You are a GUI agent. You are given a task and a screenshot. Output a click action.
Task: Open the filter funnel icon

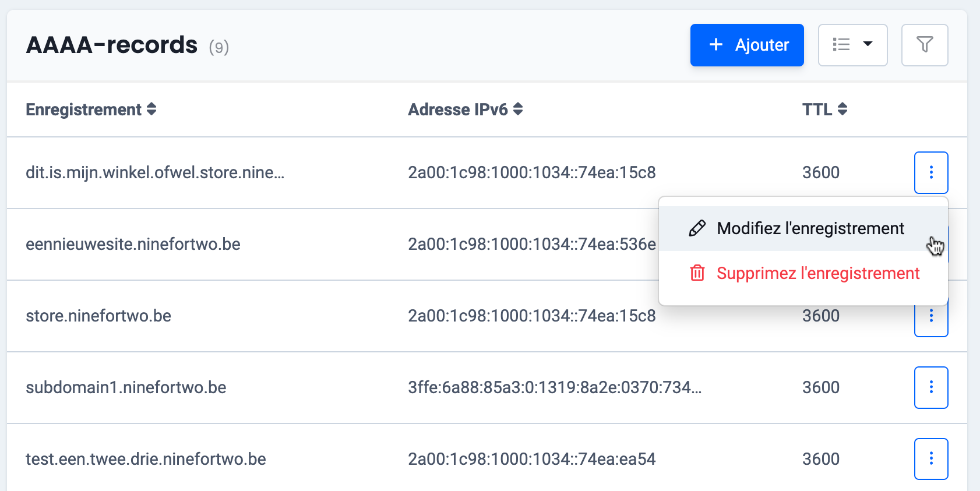coord(925,45)
